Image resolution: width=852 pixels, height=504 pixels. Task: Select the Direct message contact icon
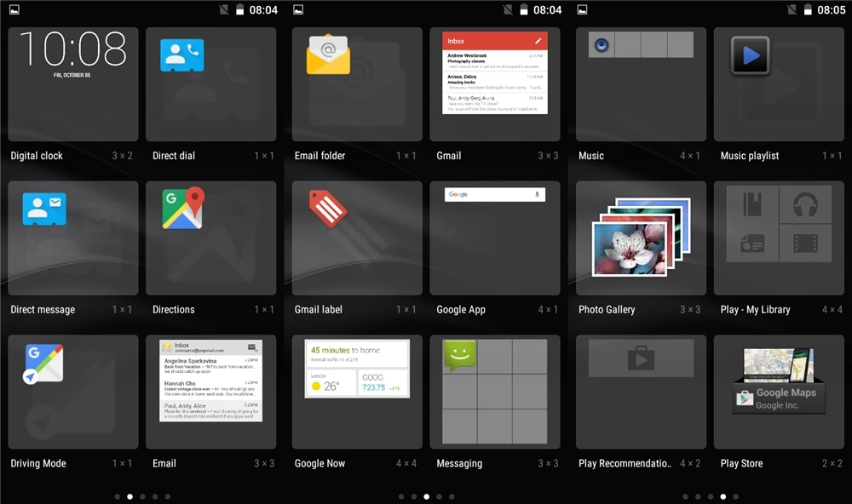click(x=44, y=209)
